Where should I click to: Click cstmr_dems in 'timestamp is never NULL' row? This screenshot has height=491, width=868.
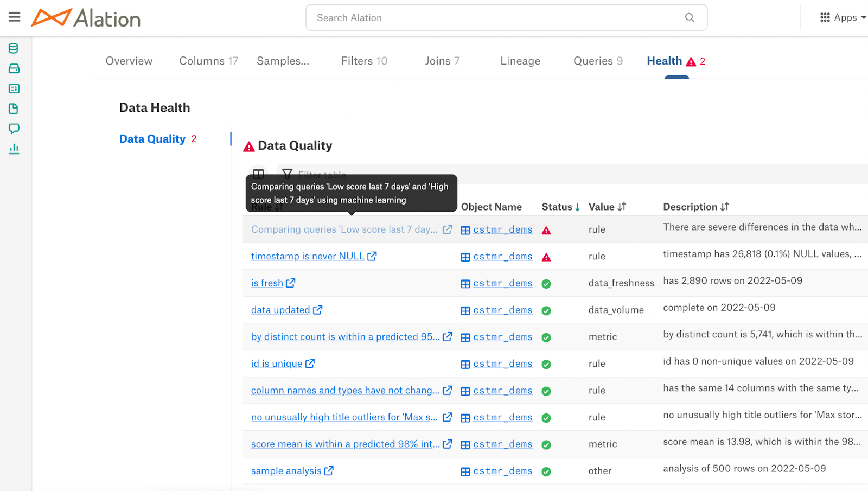point(503,257)
